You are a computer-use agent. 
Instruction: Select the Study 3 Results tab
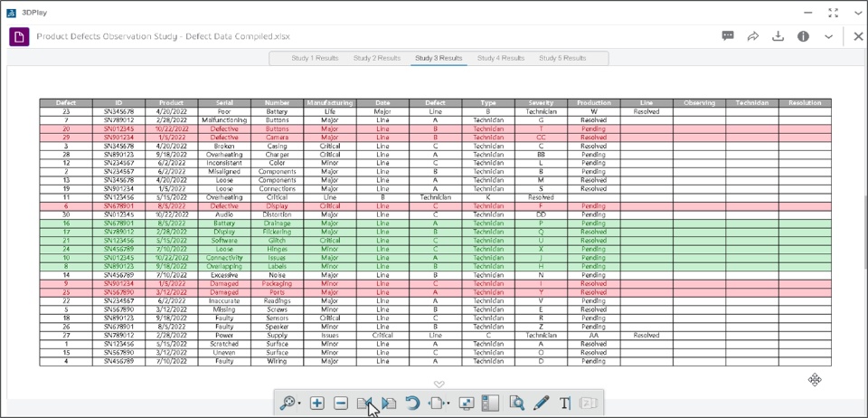pos(439,58)
